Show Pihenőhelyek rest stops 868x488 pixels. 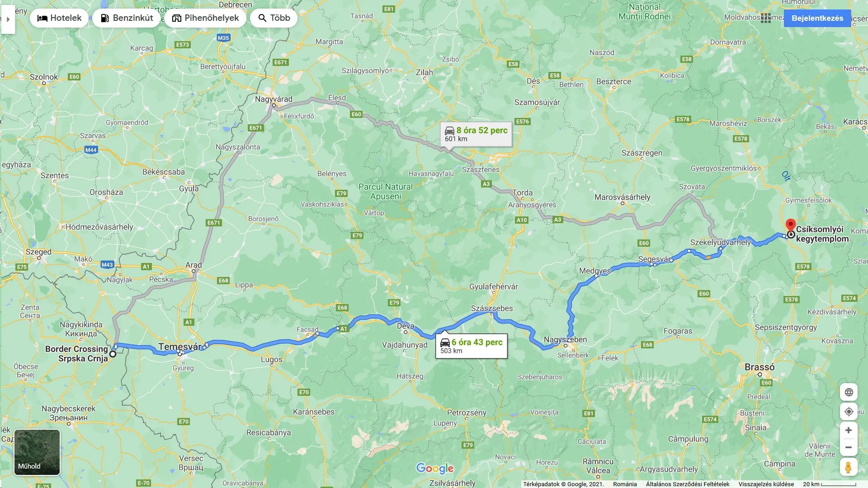click(205, 18)
